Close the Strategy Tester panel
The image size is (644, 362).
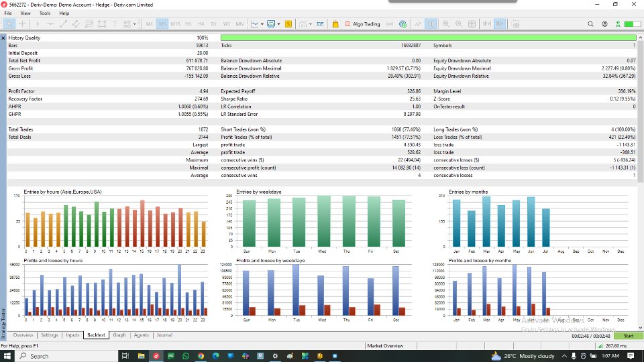3,38
